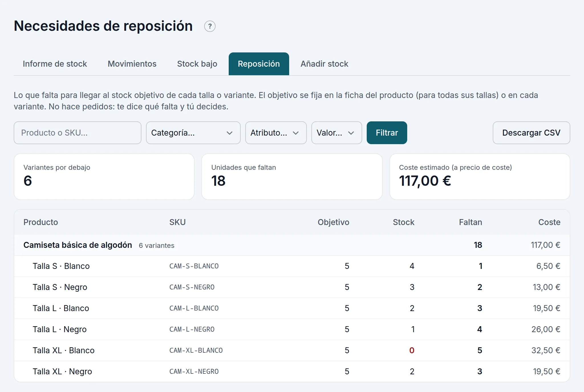Open the Atributo dropdown
The height and width of the screenshot is (392, 584).
(276, 133)
